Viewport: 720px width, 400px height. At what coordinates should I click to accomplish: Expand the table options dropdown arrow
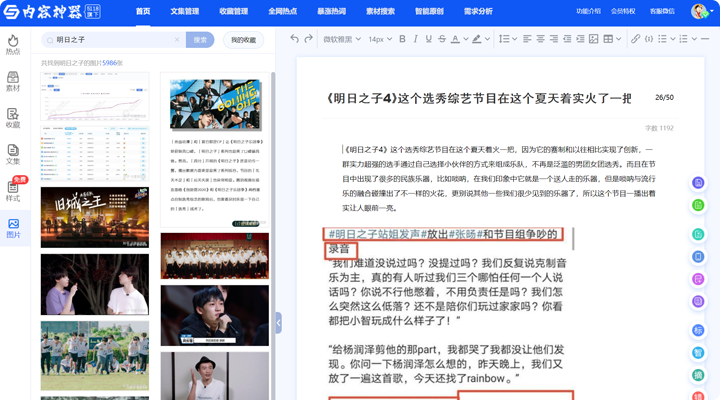click(619, 39)
